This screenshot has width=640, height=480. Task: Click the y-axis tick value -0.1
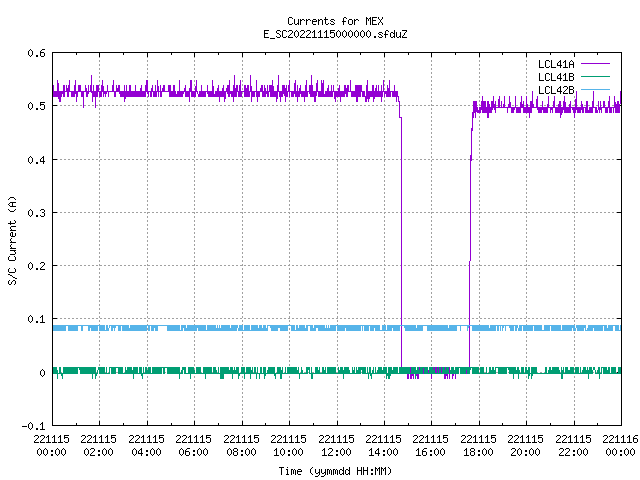pyautogui.click(x=33, y=426)
